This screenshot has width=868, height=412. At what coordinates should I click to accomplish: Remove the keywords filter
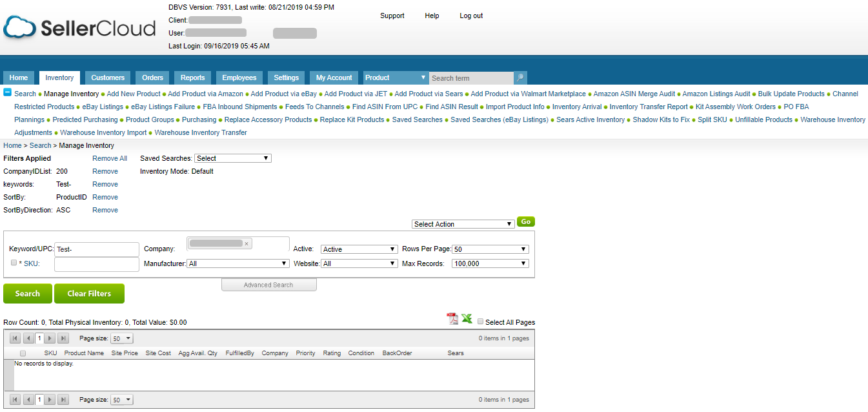[x=105, y=184]
